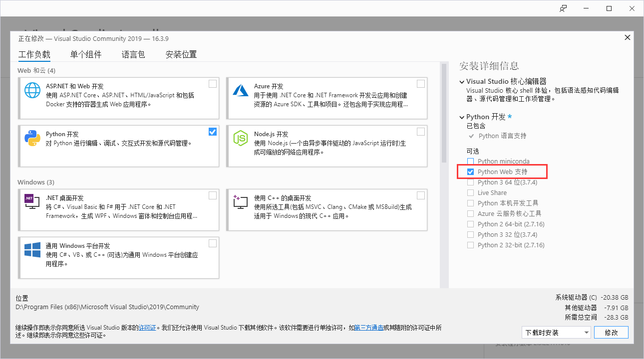Click the ASP.NET globe workload icon
644x359 pixels.
pos(32,90)
